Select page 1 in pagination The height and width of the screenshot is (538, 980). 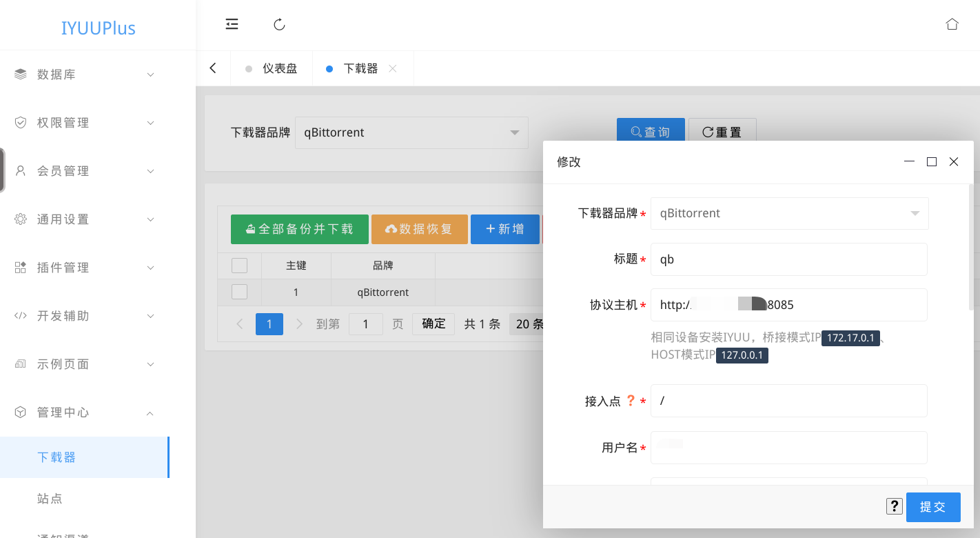click(269, 324)
